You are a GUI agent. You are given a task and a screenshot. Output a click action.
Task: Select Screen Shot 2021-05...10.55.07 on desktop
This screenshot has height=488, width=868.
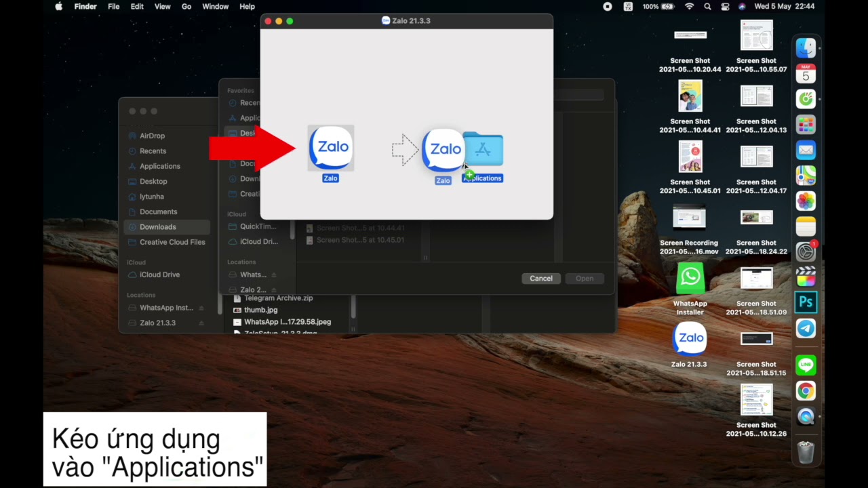click(756, 47)
